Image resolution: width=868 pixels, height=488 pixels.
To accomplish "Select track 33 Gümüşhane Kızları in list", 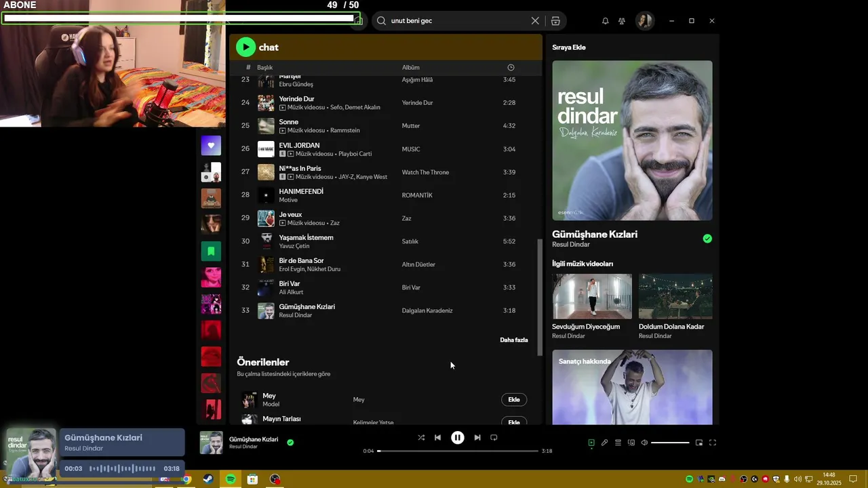I will (387, 310).
